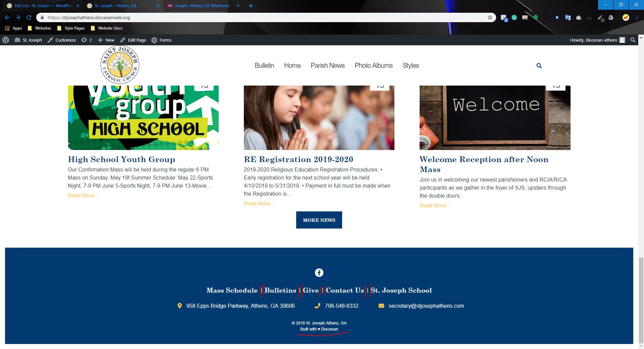Screen dimensions: 644x349
Task: Open the WordPress logo admin menu
Action: pos(6,40)
